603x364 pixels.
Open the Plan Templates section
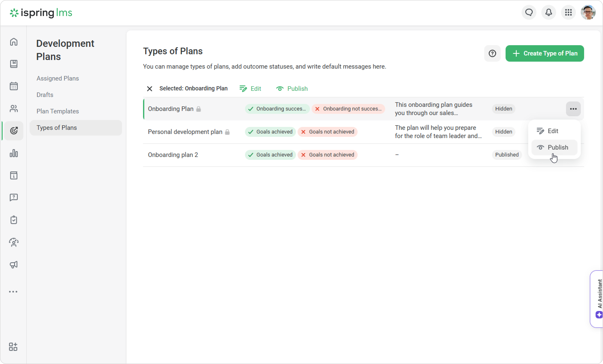click(58, 111)
